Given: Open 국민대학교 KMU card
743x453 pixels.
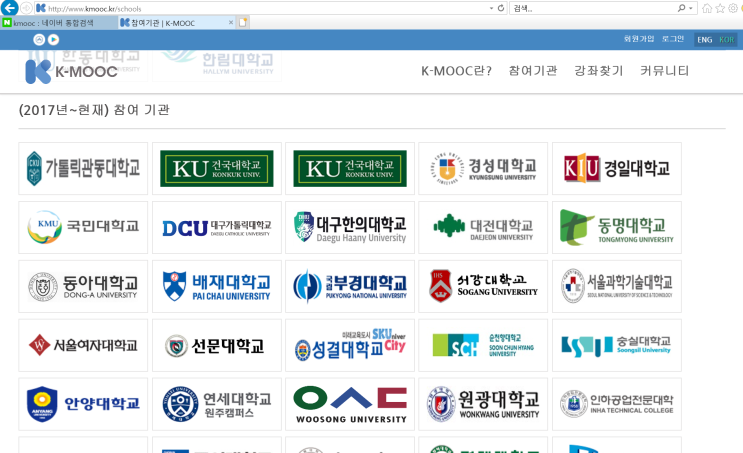Looking at the screenshot, I should click(x=83, y=227).
